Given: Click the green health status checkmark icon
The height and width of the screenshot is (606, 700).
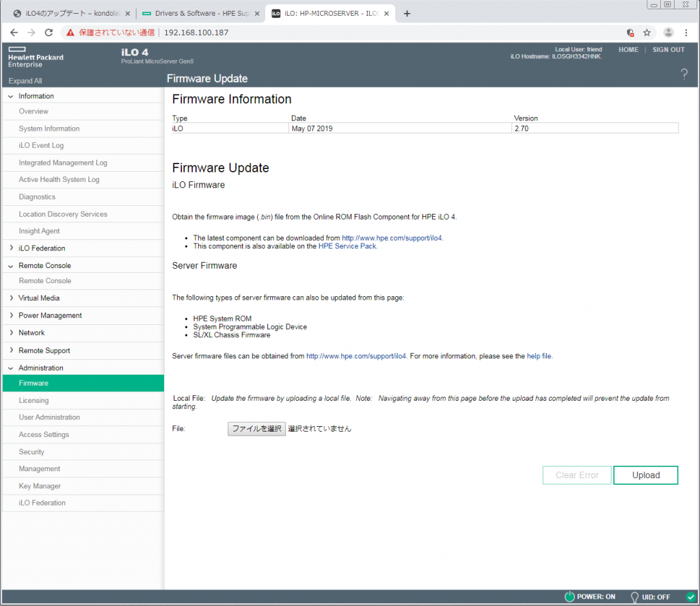Looking at the screenshot, I should 690,596.
